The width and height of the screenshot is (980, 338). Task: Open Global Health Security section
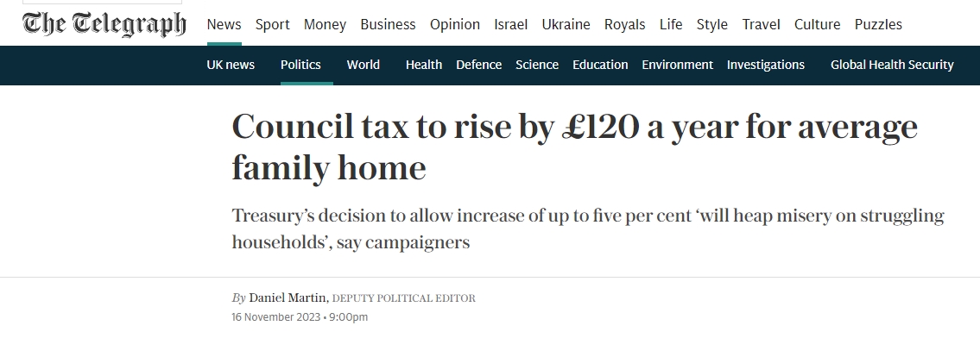[892, 65]
